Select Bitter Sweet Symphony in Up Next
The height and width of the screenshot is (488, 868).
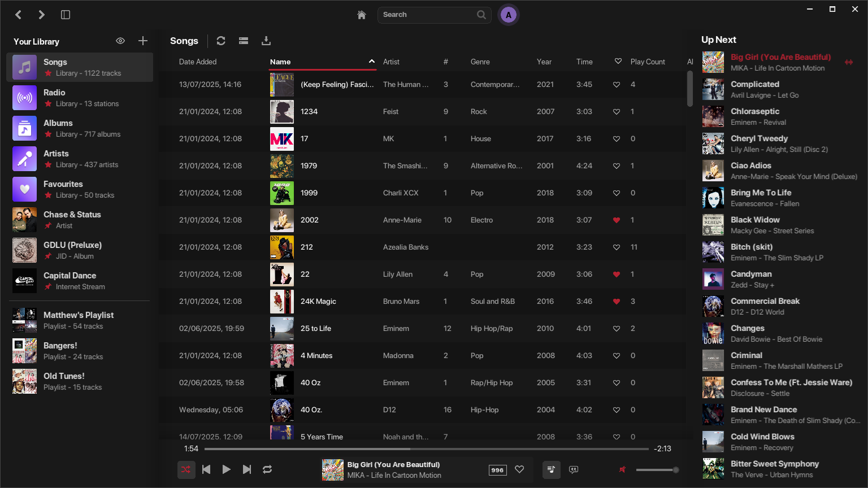point(781,469)
